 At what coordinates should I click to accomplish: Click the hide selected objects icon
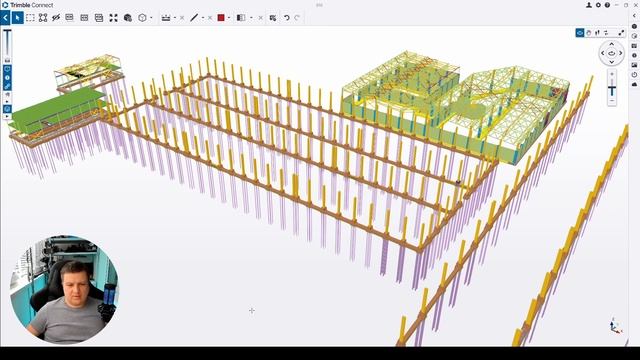tap(56, 18)
